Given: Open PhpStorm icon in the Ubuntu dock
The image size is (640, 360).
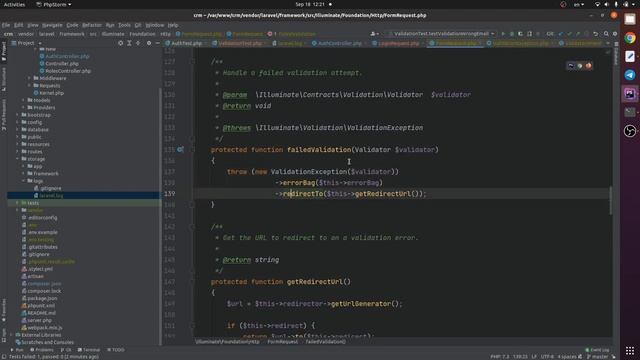Looking at the screenshot, I should tap(630, 93).
